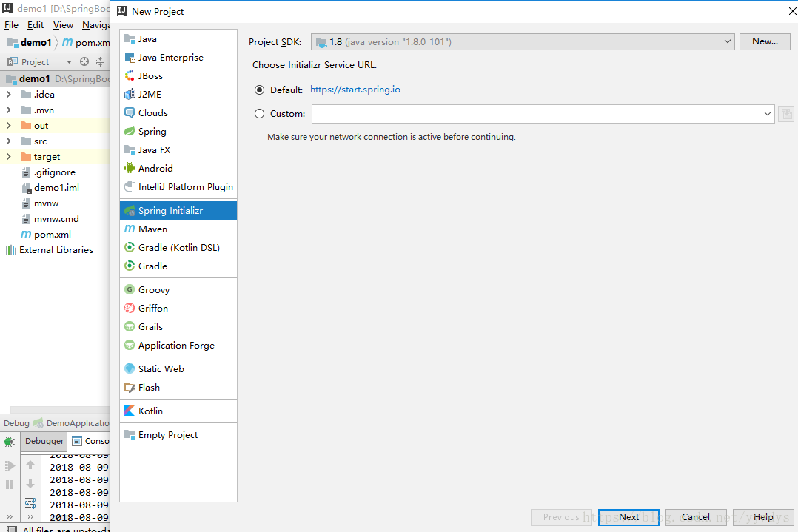Screen dimensions: 798x532
Task: Select the Android project type
Action: [156, 168]
